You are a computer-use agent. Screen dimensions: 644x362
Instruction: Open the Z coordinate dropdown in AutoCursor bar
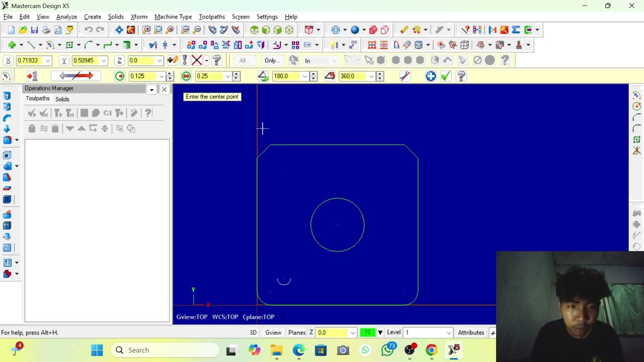tap(159, 61)
